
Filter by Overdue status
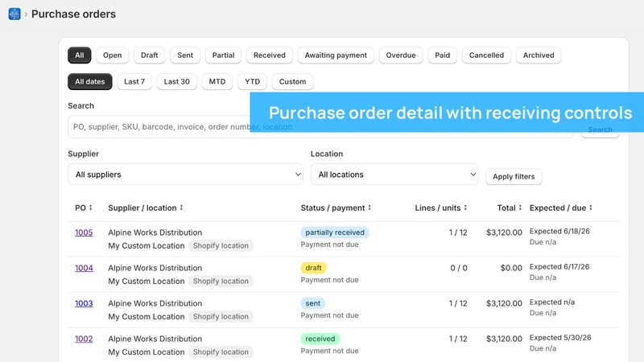(401, 56)
